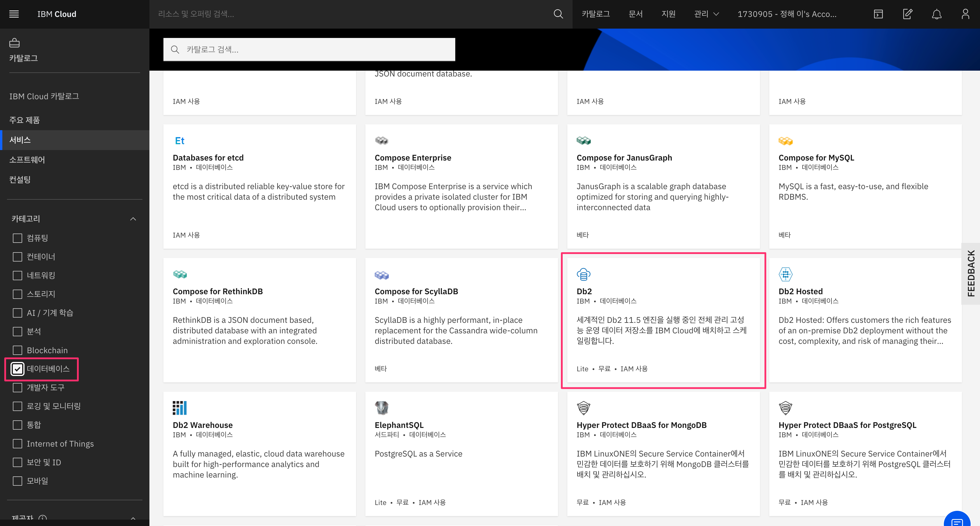
Task: Open the Db2 service tile
Action: (663, 320)
